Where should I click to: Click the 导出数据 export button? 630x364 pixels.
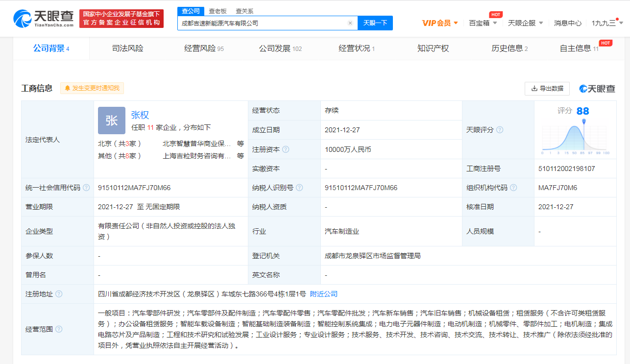(x=547, y=89)
